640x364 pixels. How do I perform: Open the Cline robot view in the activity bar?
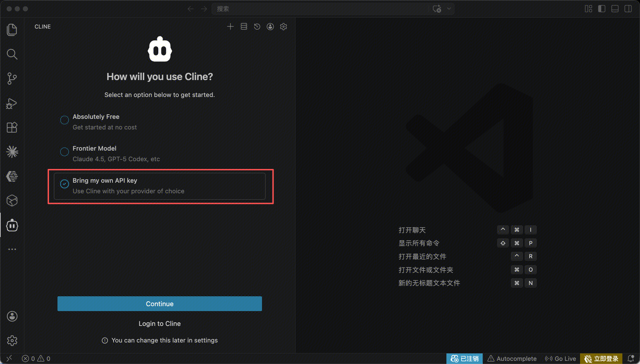pos(12,225)
